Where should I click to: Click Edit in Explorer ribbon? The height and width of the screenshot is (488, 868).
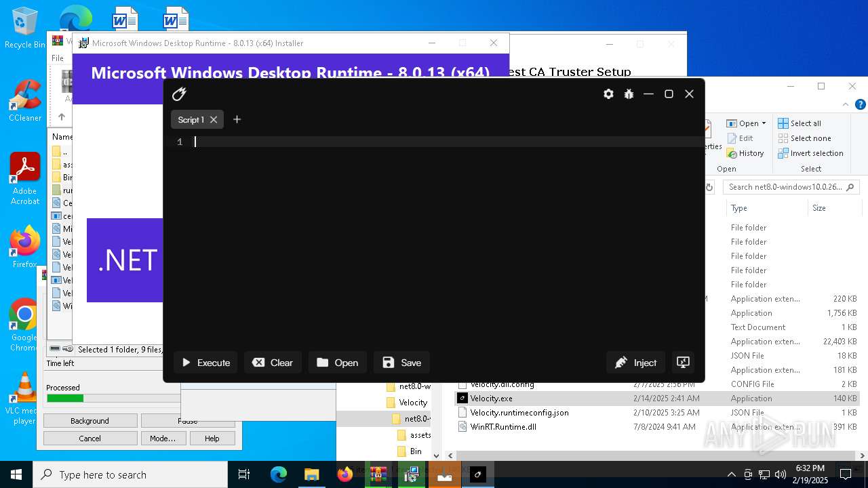[740, 138]
